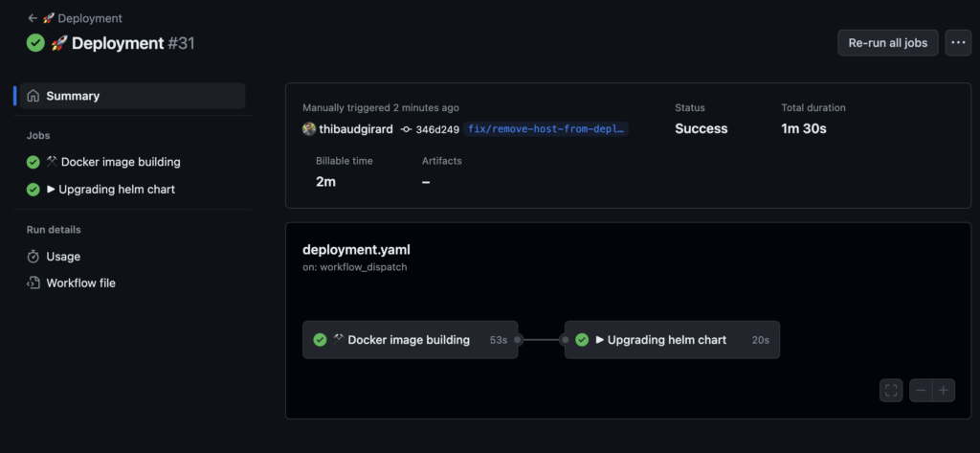The image size is (980, 453).
Task: Zoom in the workflow graph with plus
Action: (x=944, y=390)
